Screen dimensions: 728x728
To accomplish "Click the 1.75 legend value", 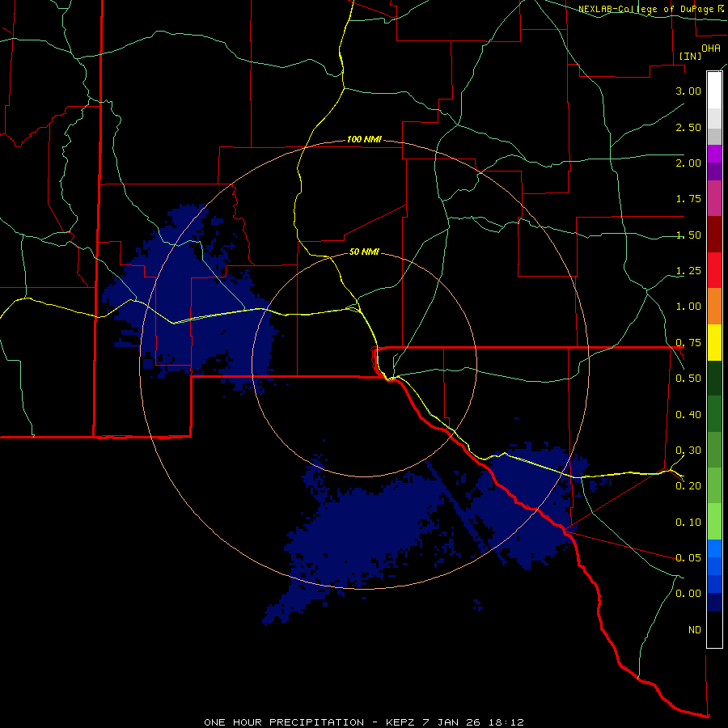I will [x=688, y=199].
